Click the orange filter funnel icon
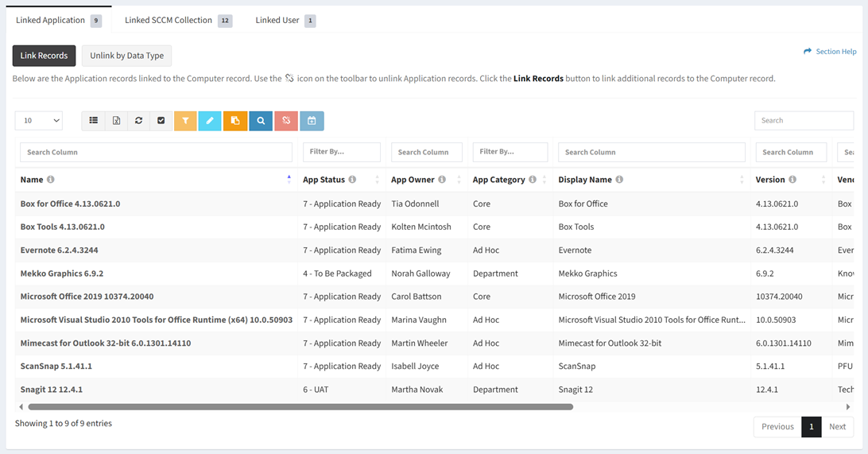This screenshot has height=454, width=868. point(185,121)
